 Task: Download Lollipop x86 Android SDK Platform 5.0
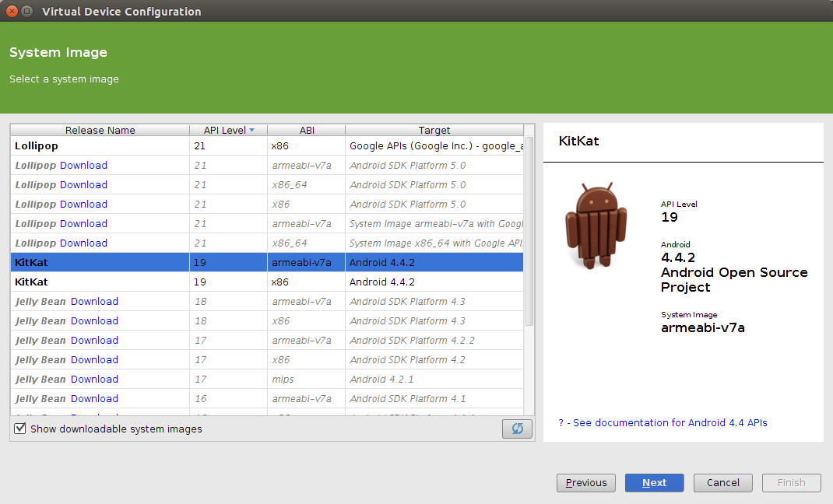(x=83, y=205)
